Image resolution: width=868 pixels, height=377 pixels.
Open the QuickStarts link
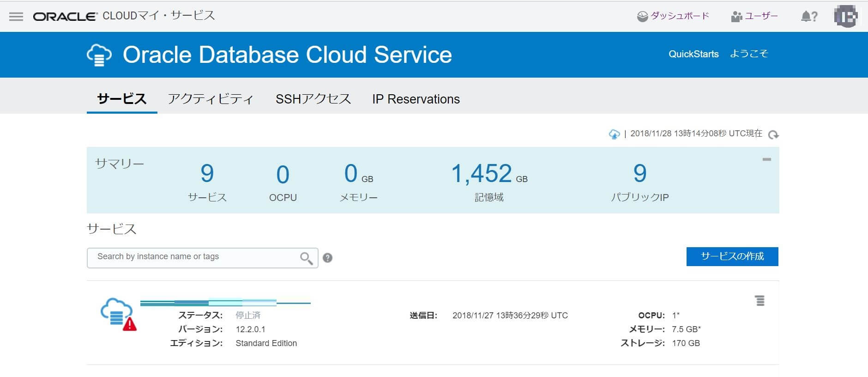pos(693,54)
